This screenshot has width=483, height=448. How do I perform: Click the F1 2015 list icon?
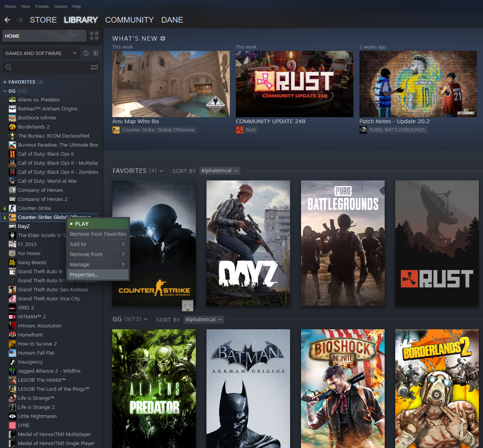[12, 244]
